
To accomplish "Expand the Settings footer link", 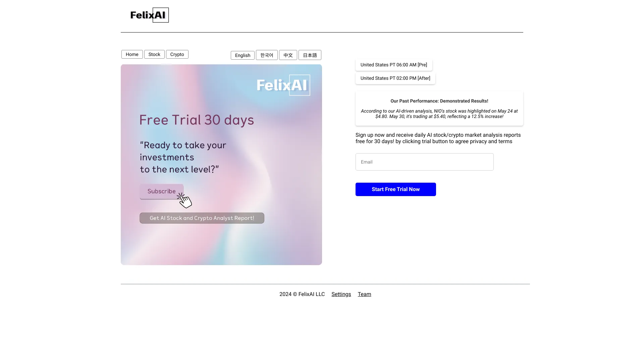I will [341, 294].
